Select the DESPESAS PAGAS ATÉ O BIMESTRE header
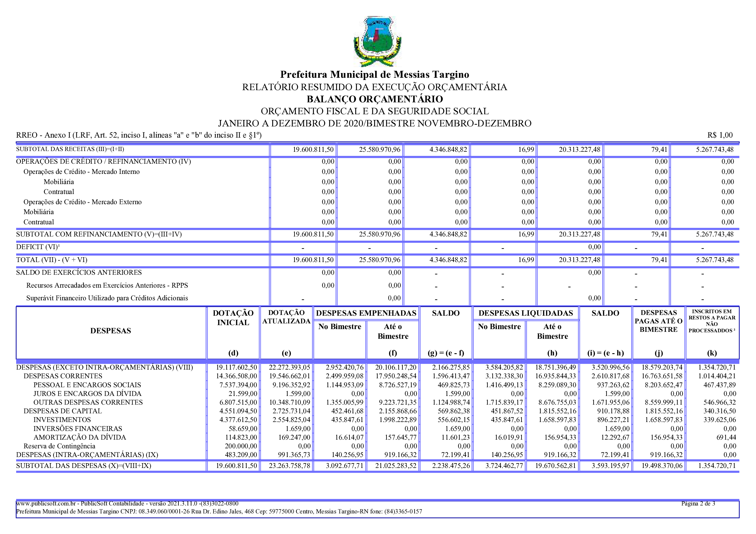The width and height of the screenshot is (756, 534). coord(658,321)
